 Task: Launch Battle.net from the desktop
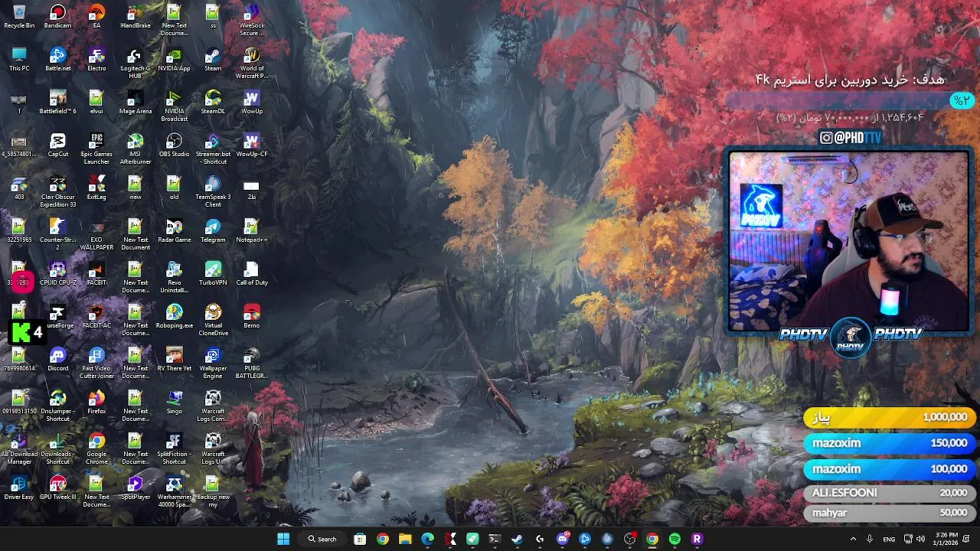[58, 60]
